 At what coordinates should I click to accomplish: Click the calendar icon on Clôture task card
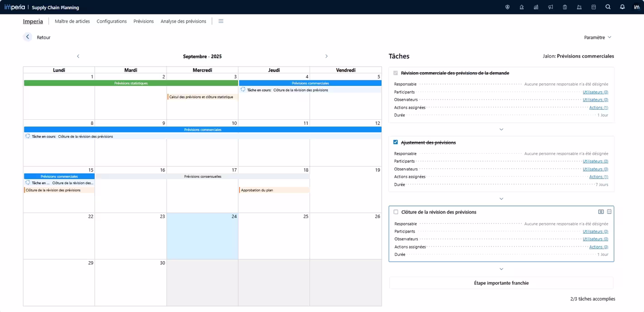[x=609, y=212]
